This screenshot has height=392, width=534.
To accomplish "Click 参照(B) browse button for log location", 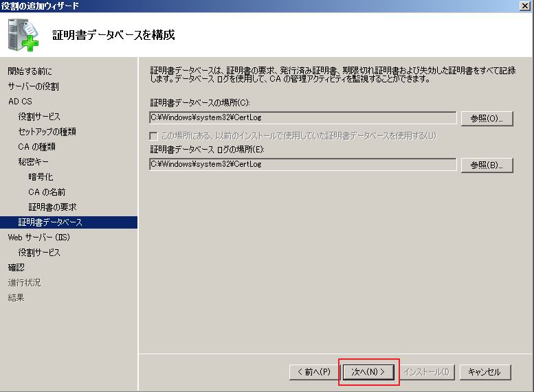I will pos(487,165).
